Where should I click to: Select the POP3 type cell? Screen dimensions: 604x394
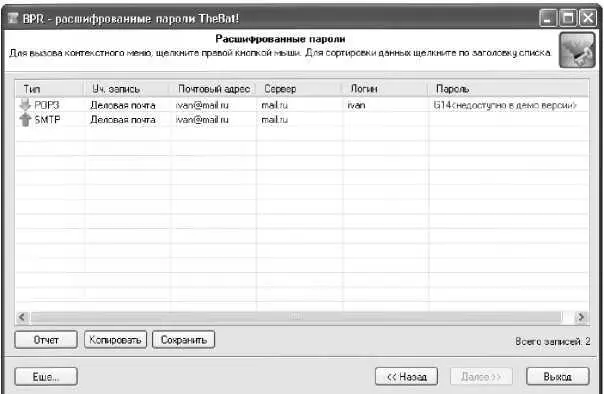pos(47,105)
